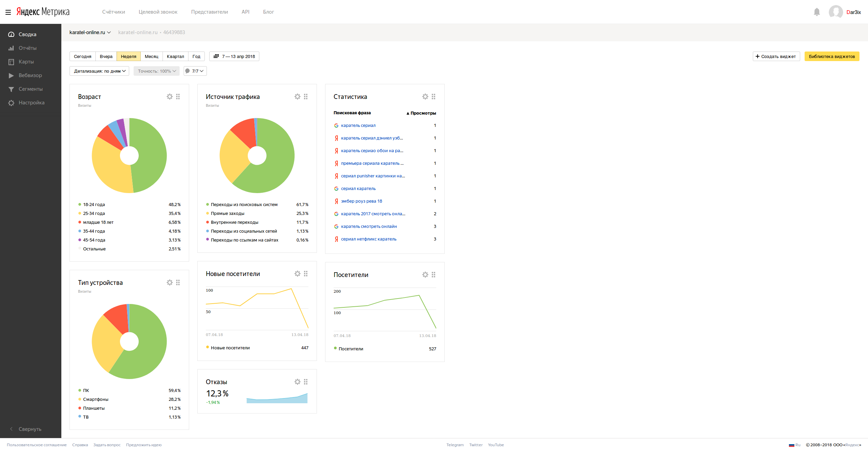Click the Вебвизор play icon

[11, 75]
